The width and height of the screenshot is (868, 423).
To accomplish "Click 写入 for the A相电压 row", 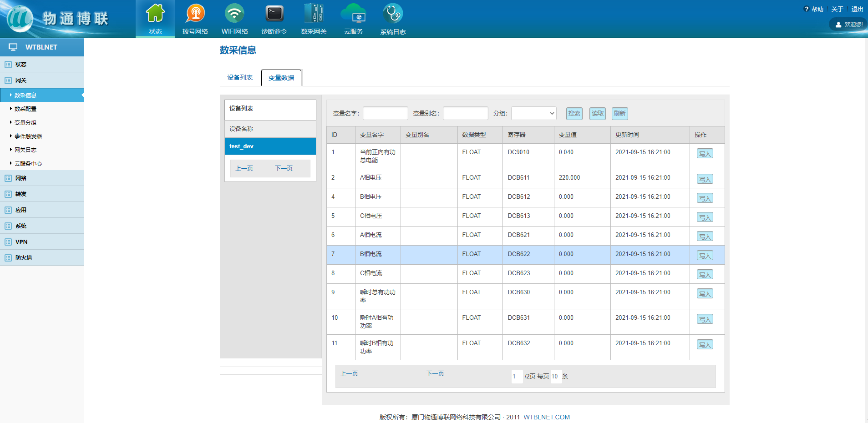I will [705, 179].
